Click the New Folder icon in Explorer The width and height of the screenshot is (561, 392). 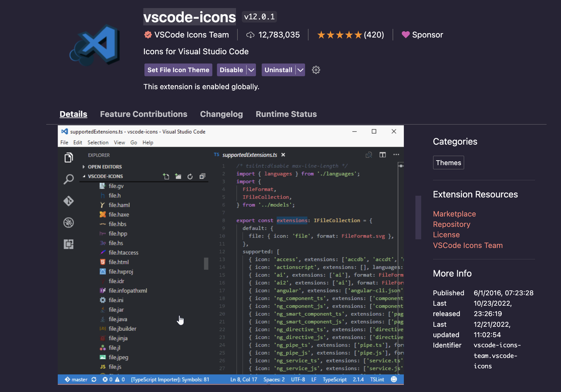(x=178, y=176)
